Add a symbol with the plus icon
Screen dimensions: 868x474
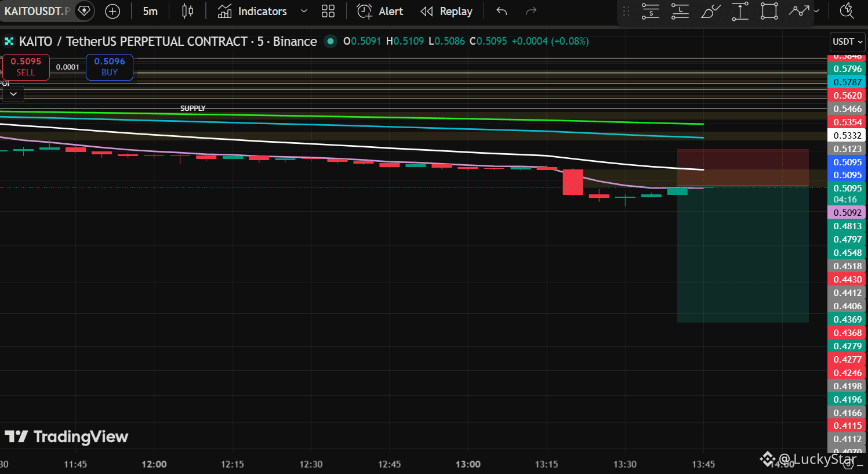(x=112, y=11)
